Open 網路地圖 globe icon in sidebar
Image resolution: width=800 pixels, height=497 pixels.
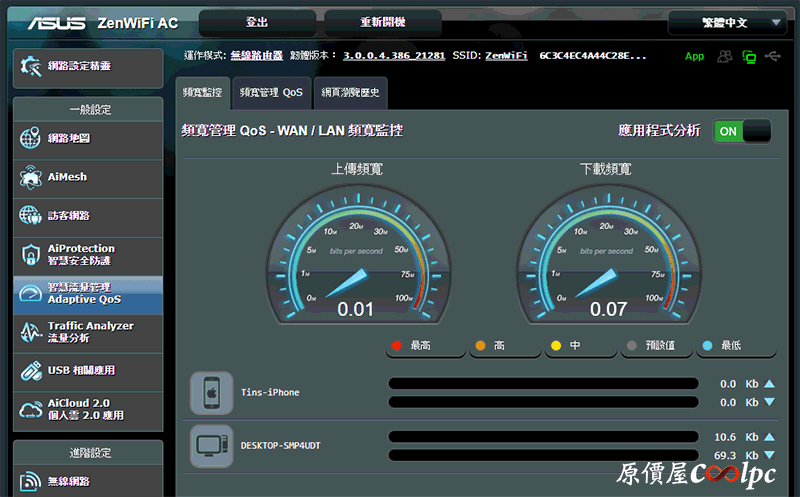pyautogui.click(x=30, y=138)
